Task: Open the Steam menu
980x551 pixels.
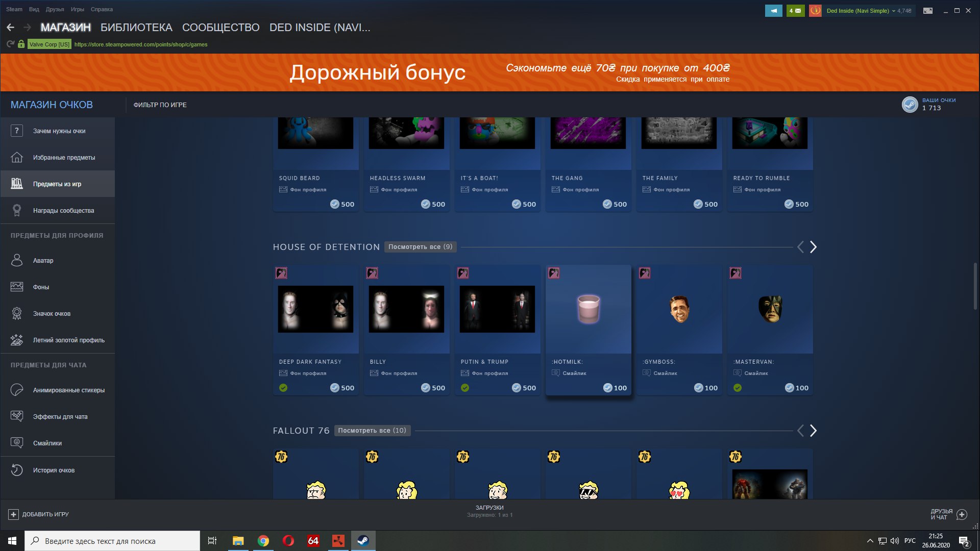Action: pos(14,9)
